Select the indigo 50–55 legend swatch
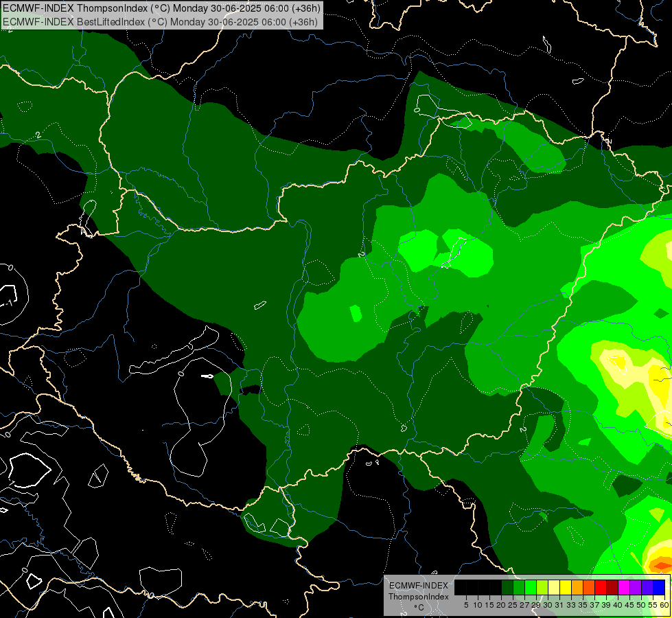Viewport: 672px width, 618px height. tap(647, 588)
